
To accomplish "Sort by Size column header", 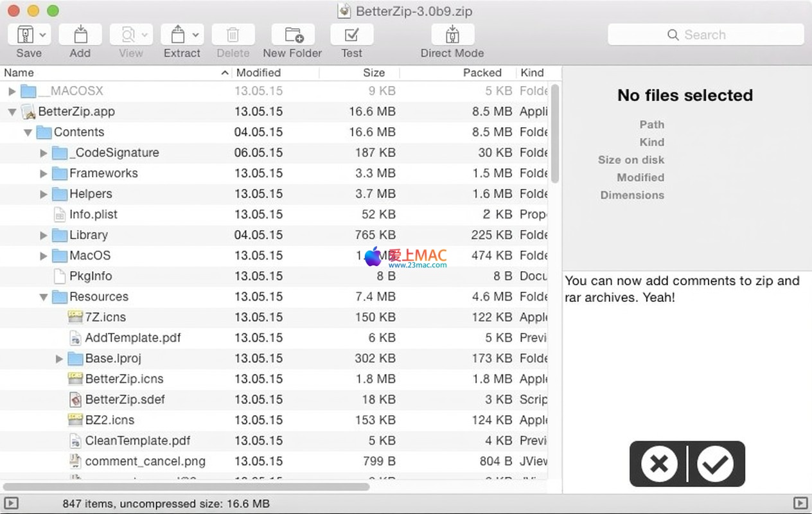I will [373, 73].
